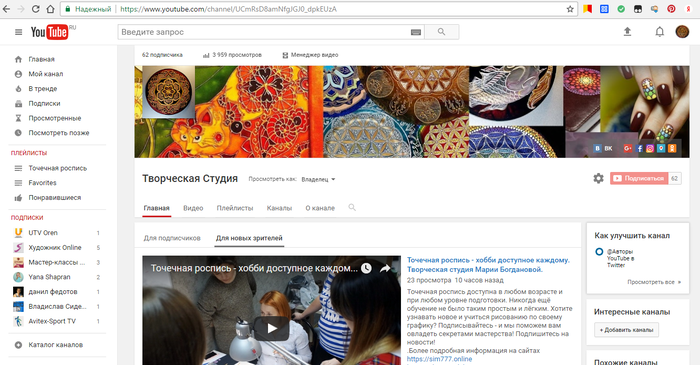Viewport: 700px width, 365px height.
Task: Open the notifications bell
Action: coord(659,32)
